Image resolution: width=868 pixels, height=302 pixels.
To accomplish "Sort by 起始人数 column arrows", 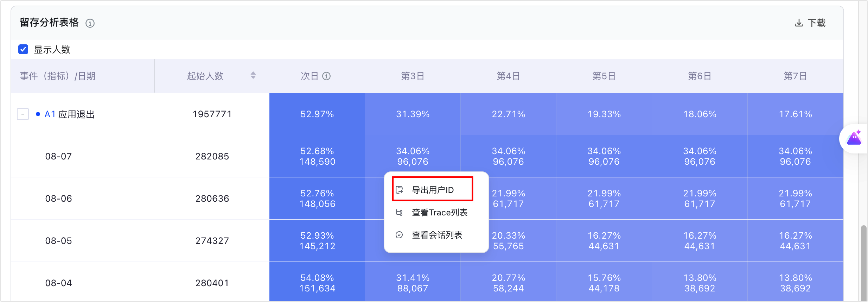I will [x=253, y=75].
